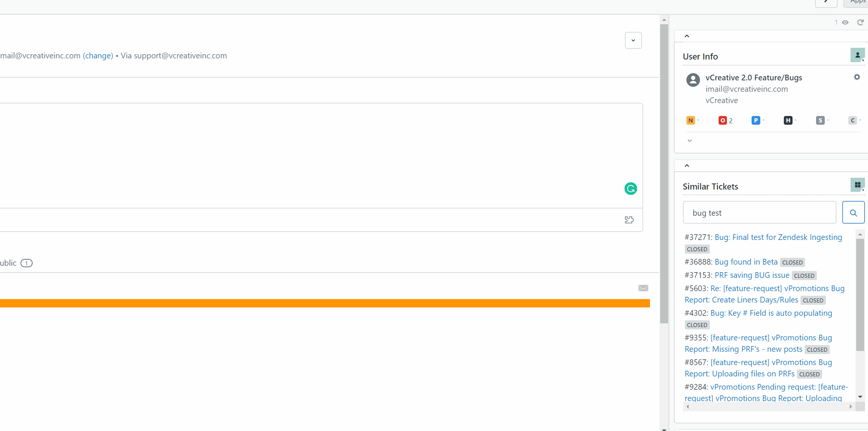Click the email/envelope compose icon
Viewport: 868px width, 431px height.
[643, 288]
